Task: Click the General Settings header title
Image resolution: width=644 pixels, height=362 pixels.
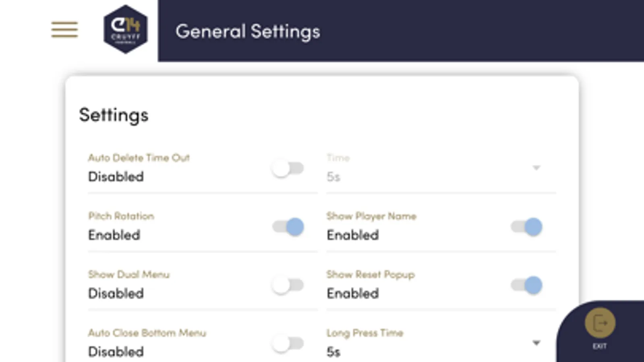Action: point(248,31)
